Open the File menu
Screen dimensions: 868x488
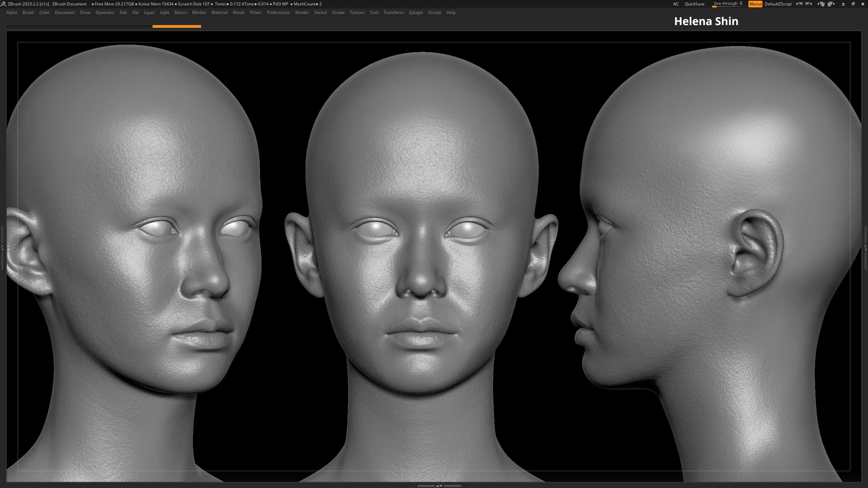point(135,12)
